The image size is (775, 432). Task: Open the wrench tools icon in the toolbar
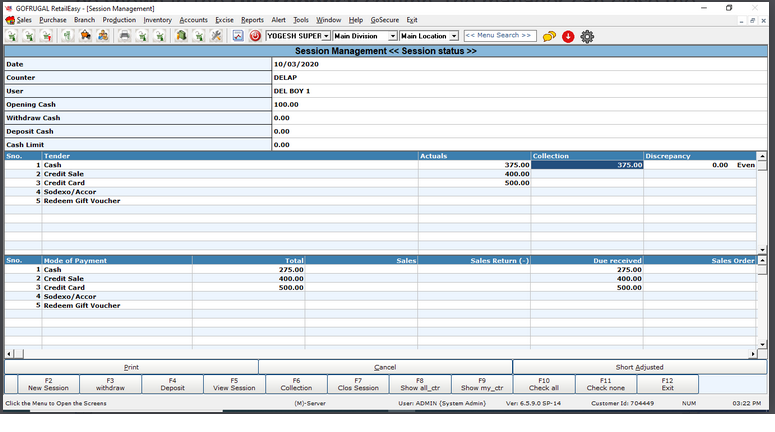(x=216, y=36)
